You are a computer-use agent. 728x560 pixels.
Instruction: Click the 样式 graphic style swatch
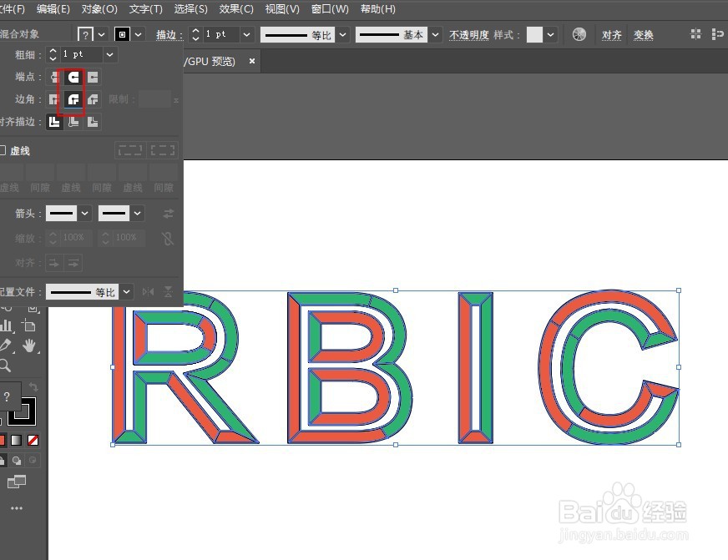coord(534,34)
